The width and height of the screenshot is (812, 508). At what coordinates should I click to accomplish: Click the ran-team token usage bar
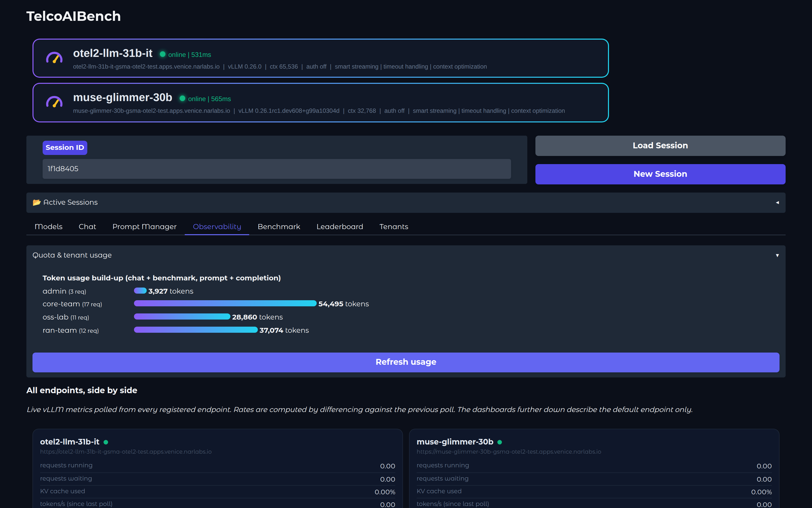[196, 330]
